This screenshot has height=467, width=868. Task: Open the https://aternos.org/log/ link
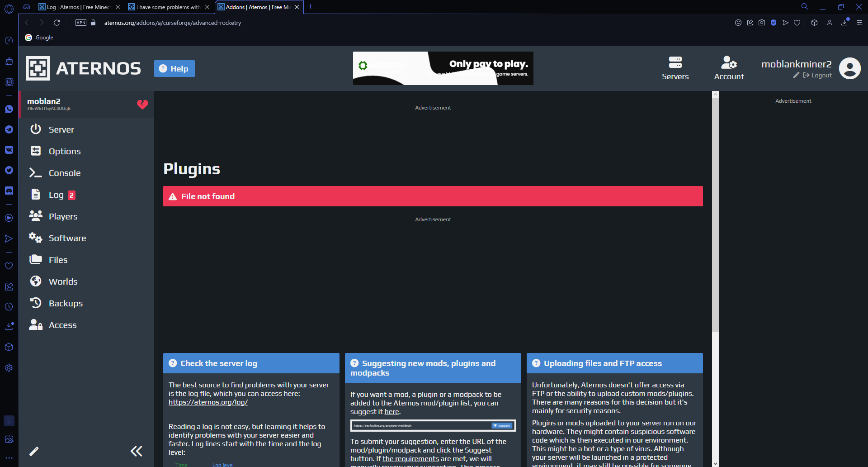[x=208, y=402]
